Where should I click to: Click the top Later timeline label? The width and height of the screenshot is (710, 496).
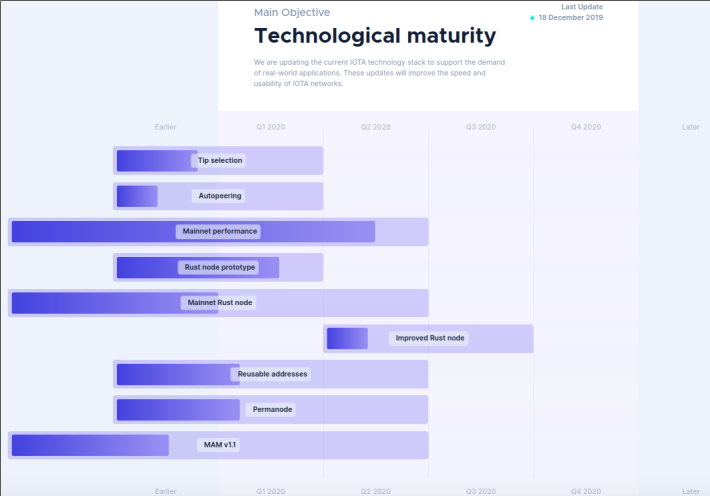tap(691, 127)
